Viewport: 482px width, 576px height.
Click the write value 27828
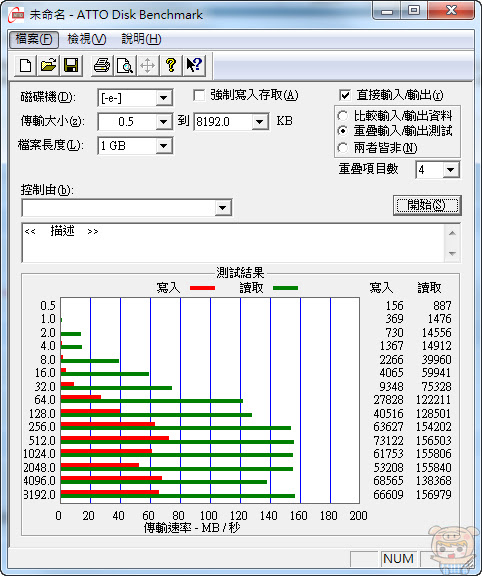(x=388, y=400)
